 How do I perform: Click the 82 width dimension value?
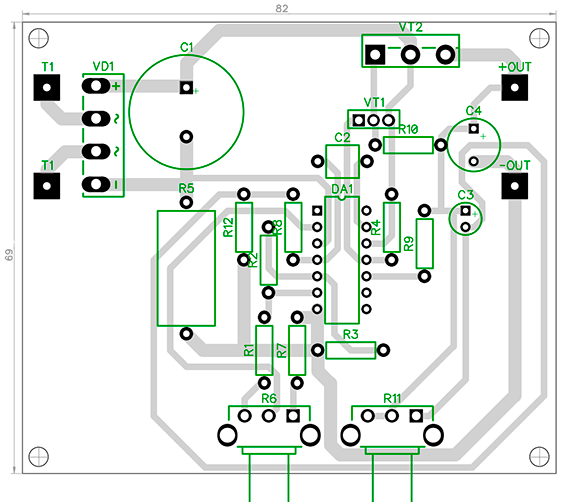282,9
